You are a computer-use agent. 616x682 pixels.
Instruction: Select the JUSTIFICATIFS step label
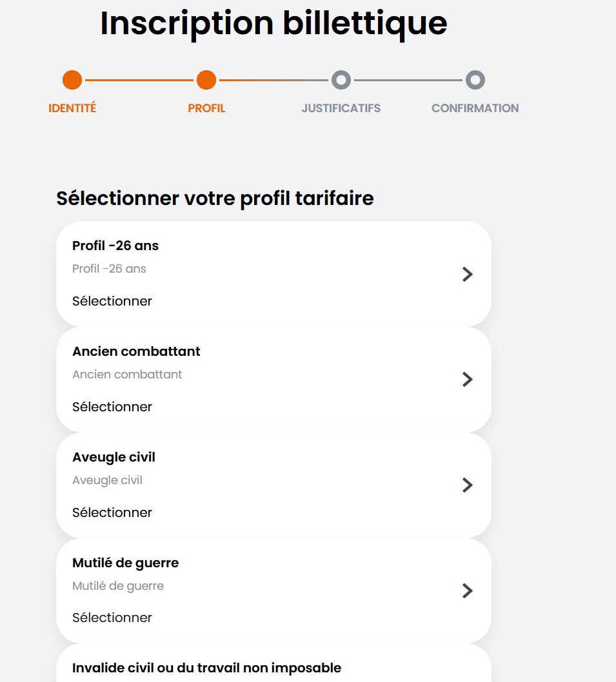click(x=341, y=108)
